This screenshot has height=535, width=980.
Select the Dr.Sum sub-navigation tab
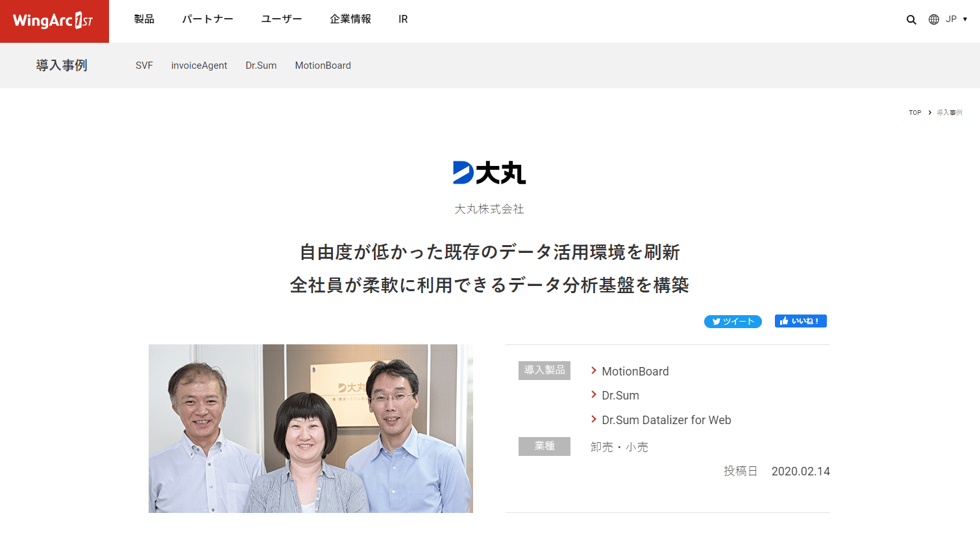click(x=261, y=65)
